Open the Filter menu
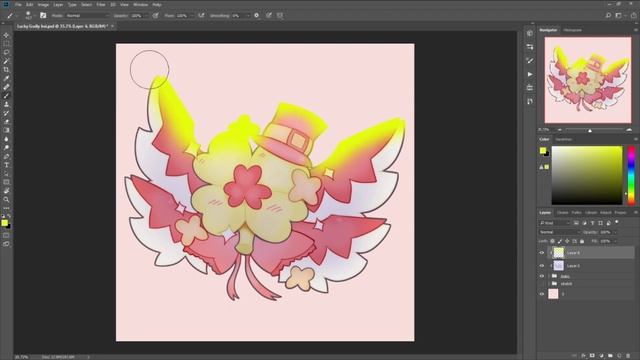The width and height of the screenshot is (640, 360). (101, 4)
